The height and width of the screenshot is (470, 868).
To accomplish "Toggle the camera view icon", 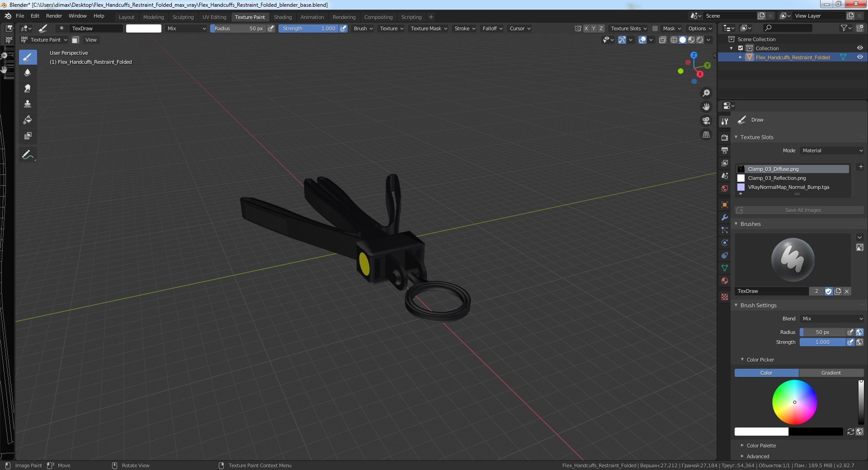I will pyautogui.click(x=706, y=121).
